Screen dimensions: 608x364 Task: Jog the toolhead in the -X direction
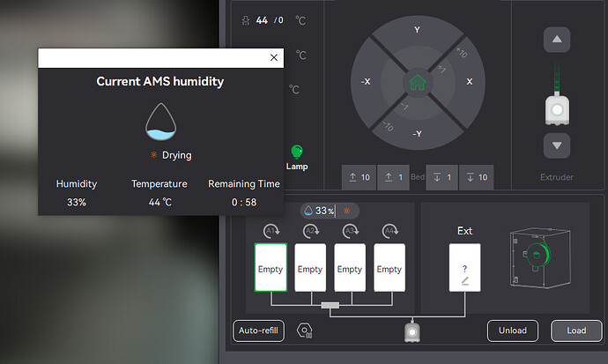(x=366, y=82)
